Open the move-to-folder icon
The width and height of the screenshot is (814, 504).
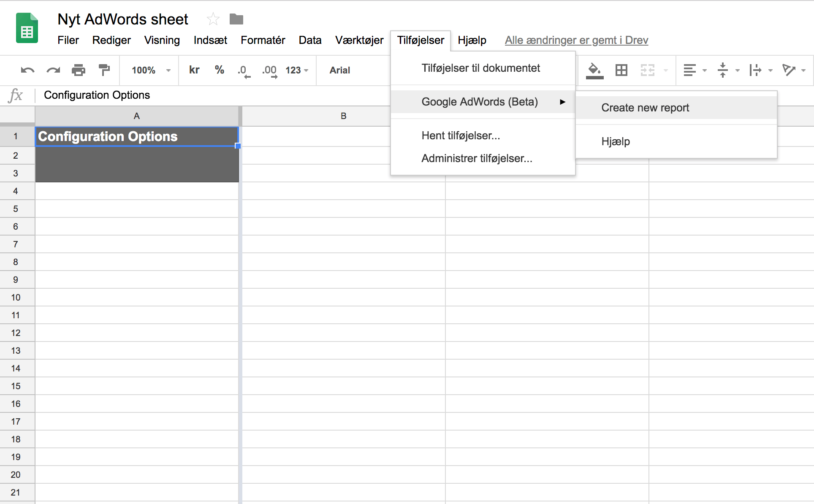pos(236,19)
